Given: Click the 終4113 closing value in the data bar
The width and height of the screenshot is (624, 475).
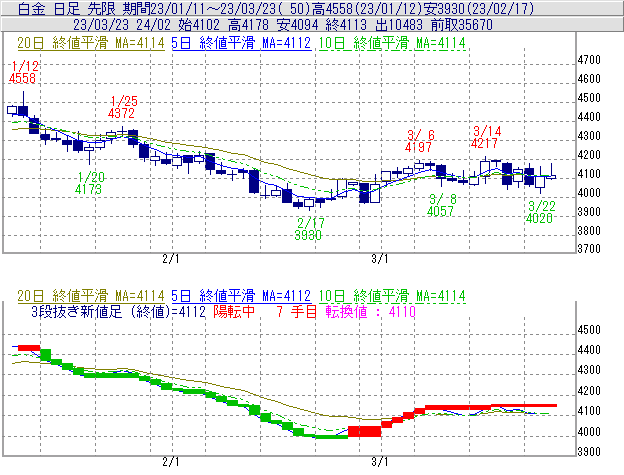Looking at the screenshot, I should point(346,25).
